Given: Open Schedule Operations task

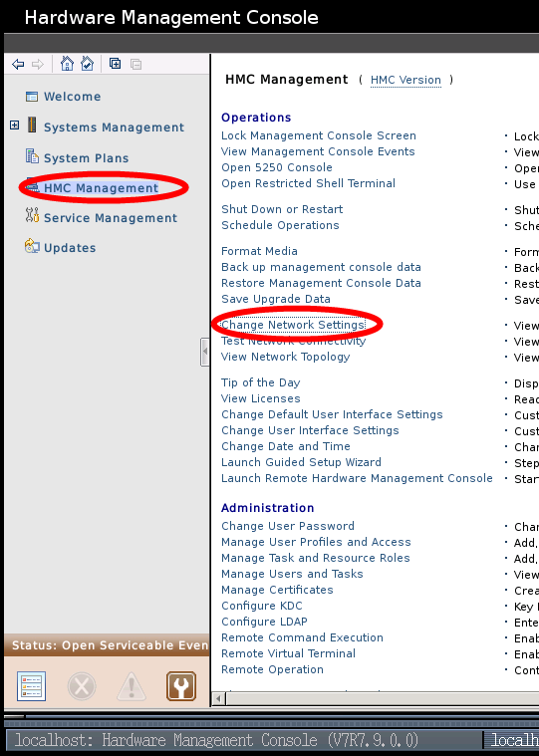Looking at the screenshot, I should tap(280, 225).
